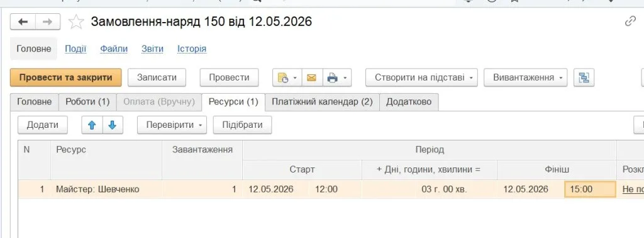The height and width of the screenshot is (238, 644).
Task: Click the Фініш column header
Action: click(557, 169)
